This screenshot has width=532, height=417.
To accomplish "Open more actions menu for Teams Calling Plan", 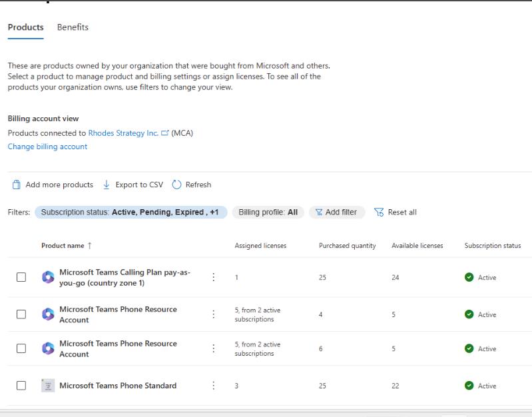I will [x=214, y=277].
